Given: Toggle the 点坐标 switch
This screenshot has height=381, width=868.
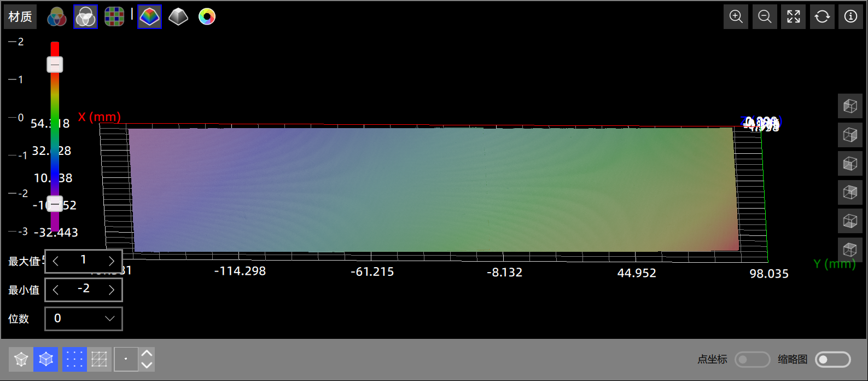Looking at the screenshot, I should click(752, 359).
